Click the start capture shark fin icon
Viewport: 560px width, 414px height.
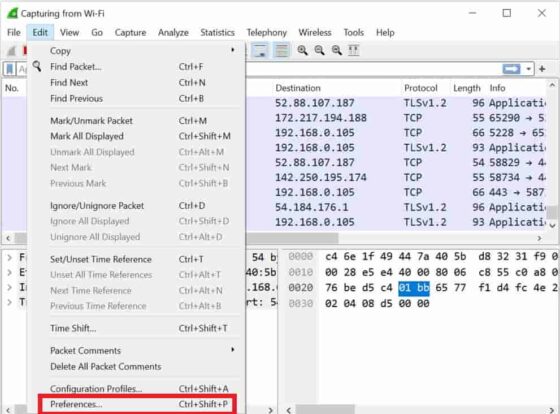(11, 51)
